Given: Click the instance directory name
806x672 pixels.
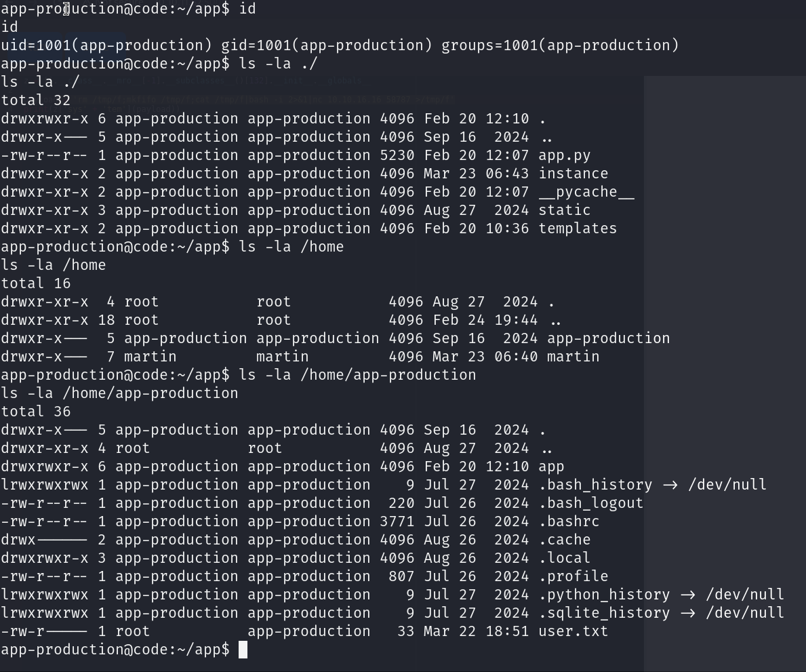Looking at the screenshot, I should coord(573,174).
